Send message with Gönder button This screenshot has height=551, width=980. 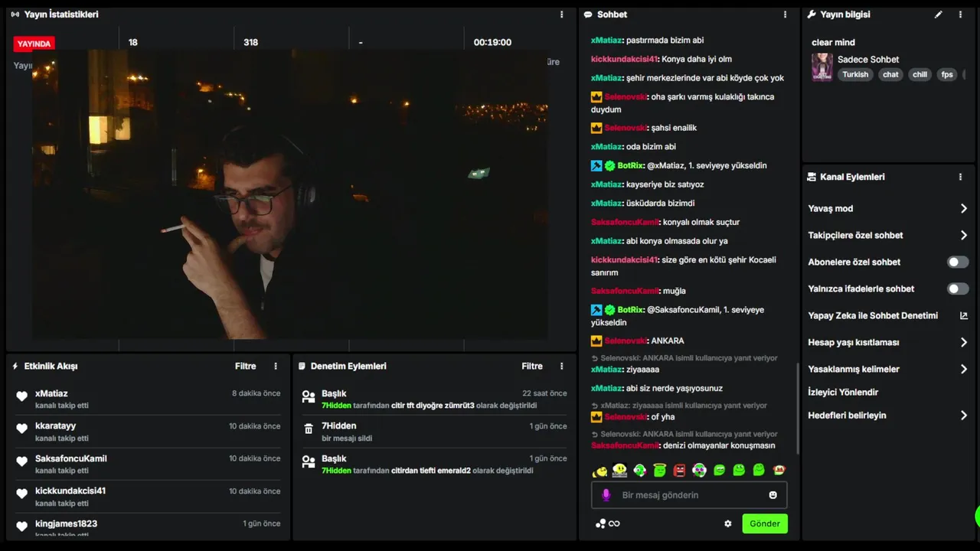[x=765, y=523]
